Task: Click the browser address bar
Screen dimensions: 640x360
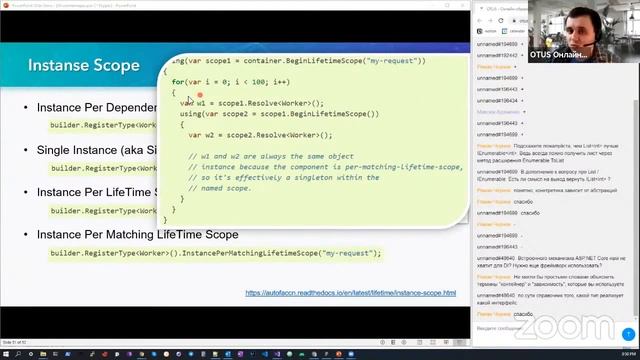Action: coord(520,20)
